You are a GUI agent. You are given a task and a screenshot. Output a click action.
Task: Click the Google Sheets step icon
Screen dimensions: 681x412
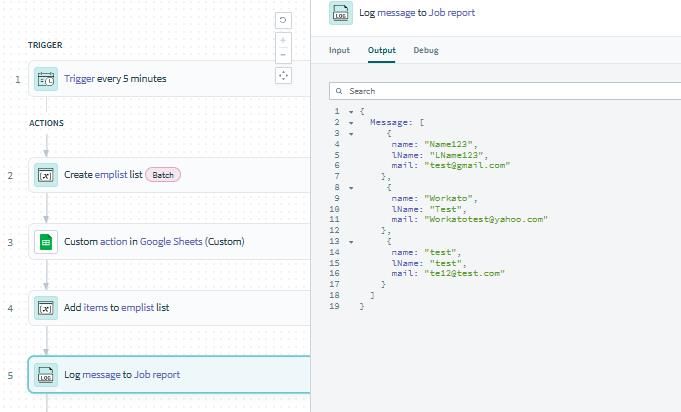coord(46,242)
